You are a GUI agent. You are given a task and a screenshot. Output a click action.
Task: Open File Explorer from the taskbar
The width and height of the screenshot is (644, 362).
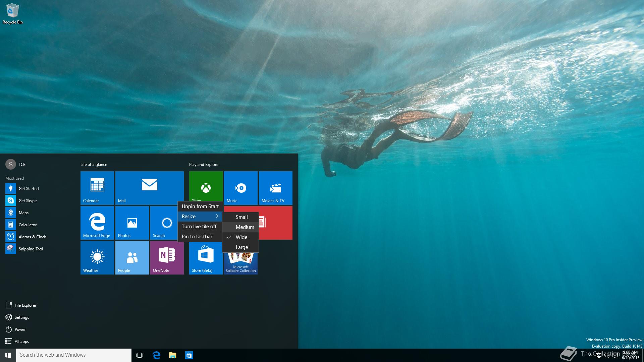(173, 355)
